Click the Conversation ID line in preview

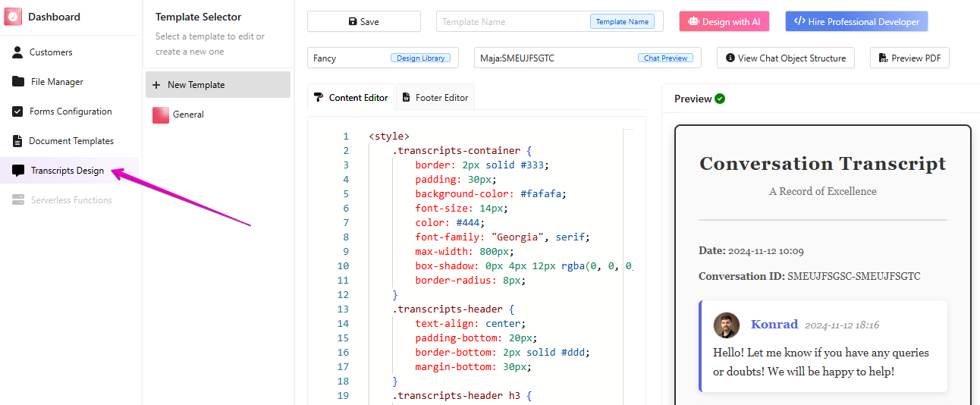(809, 277)
